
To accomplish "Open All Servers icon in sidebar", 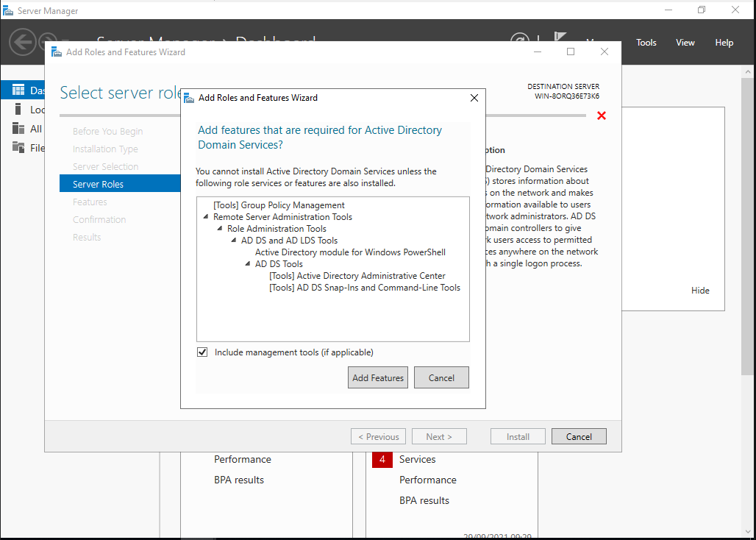I will (18, 128).
